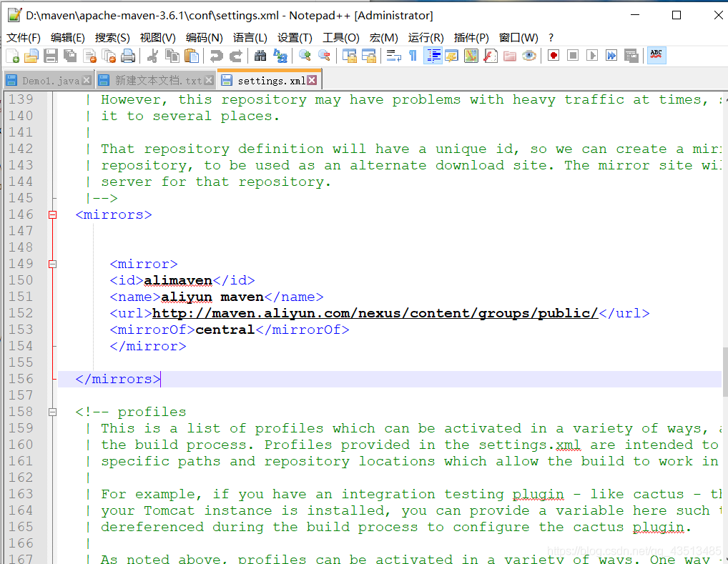Open a file using the folder icon
Image resolution: width=728 pixels, height=564 pixels.
pos(31,56)
